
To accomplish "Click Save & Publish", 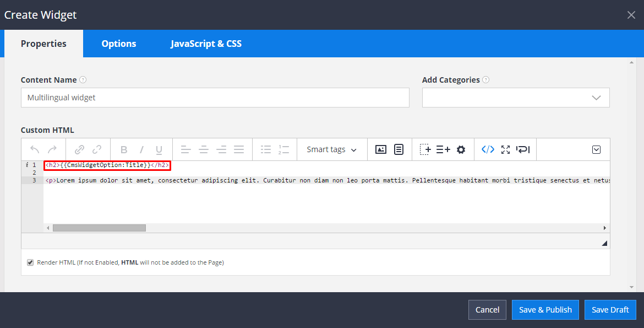I will click(545, 310).
